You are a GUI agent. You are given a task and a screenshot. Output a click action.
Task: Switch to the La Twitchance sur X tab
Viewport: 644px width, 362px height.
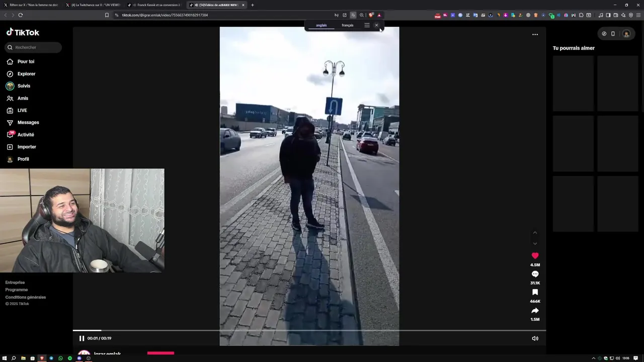93,5
